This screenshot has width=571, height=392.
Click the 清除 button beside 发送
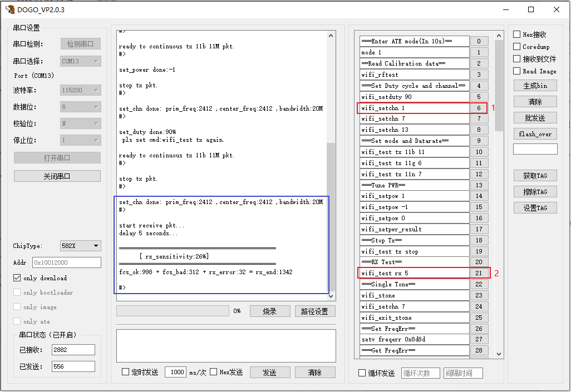point(315,373)
